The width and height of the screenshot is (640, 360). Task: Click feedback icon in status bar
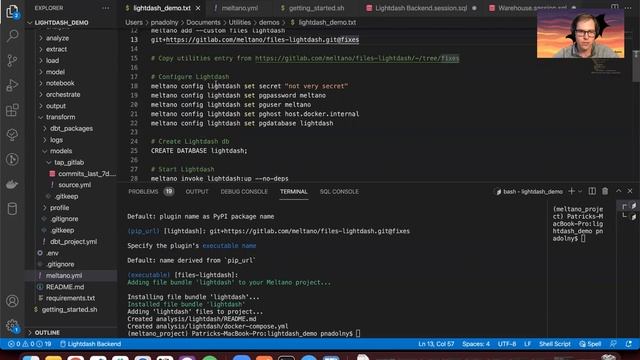[x=613, y=344]
